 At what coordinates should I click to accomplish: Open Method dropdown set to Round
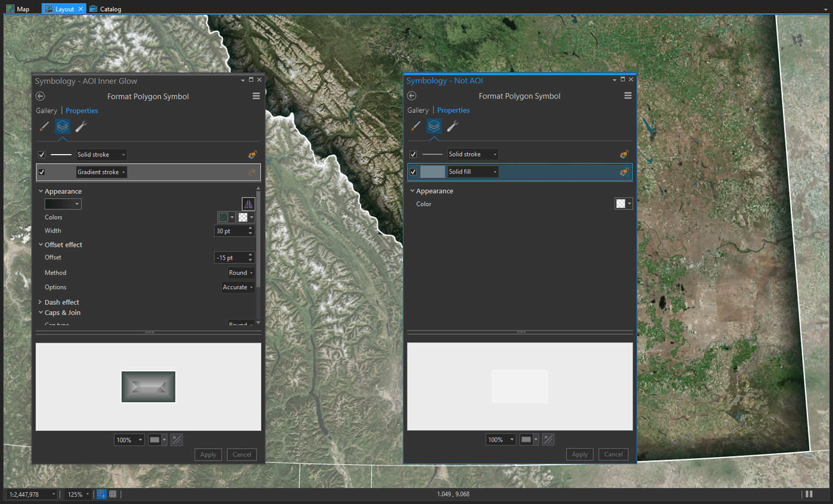(x=241, y=273)
